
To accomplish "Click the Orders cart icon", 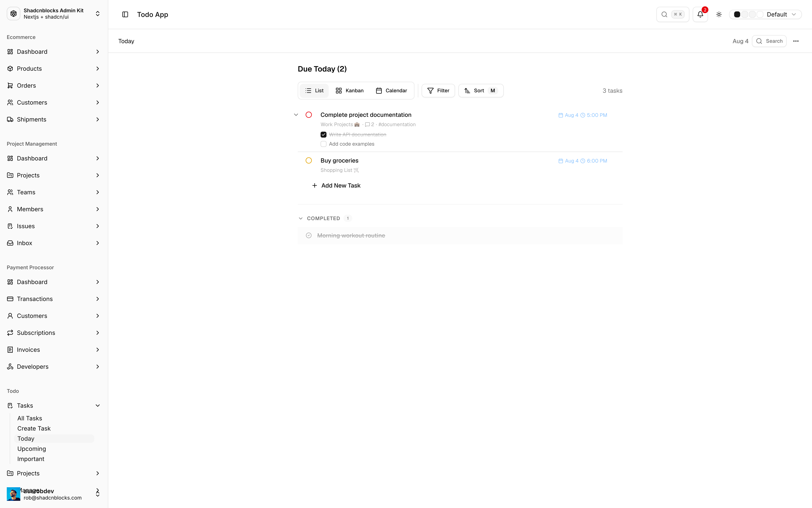I will point(10,86).
